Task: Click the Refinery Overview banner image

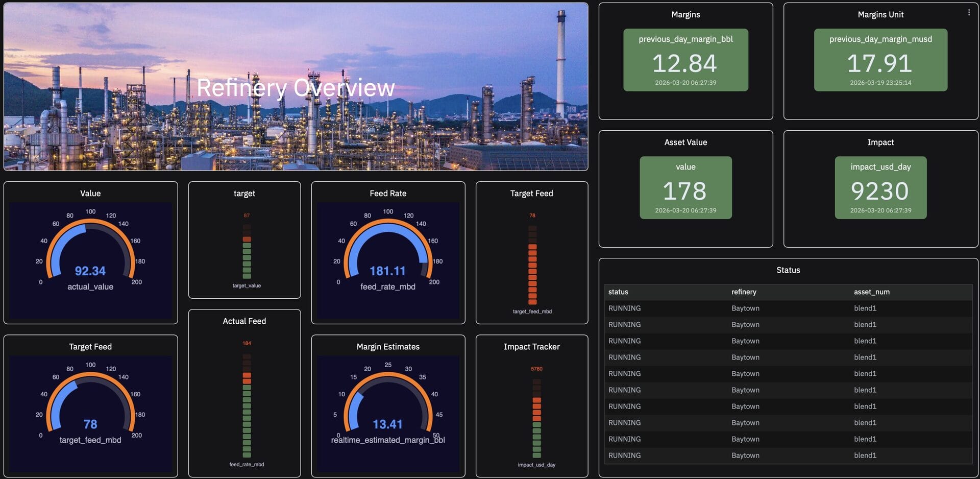Action: click(296, 87)
